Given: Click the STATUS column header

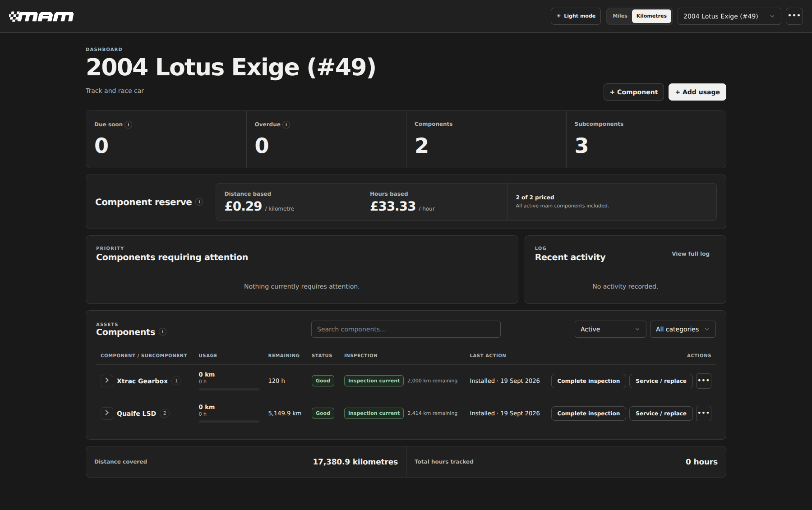Looking at the screenshot, I should [322, 356].
